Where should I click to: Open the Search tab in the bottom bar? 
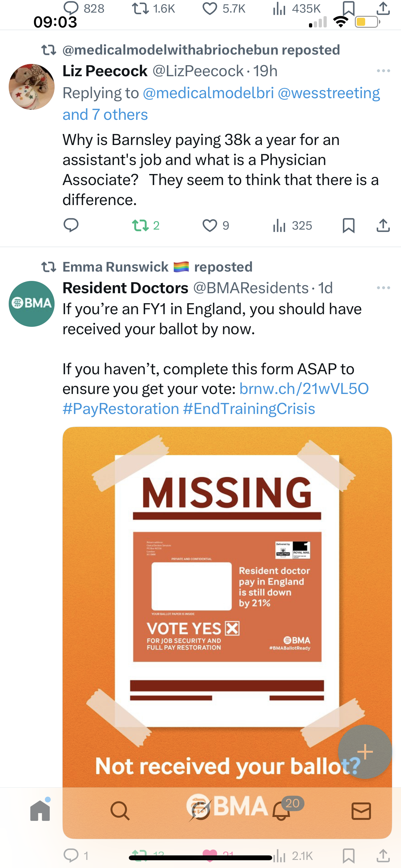(120, 811)
